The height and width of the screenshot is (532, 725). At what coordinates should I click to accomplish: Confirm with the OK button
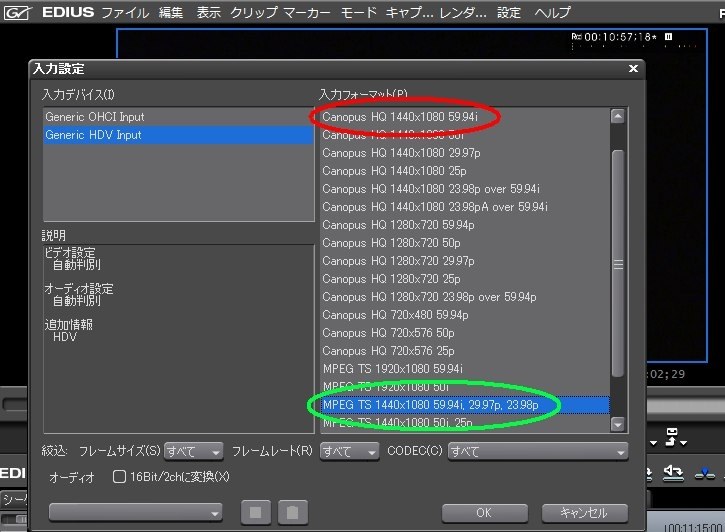pos(484,513)
